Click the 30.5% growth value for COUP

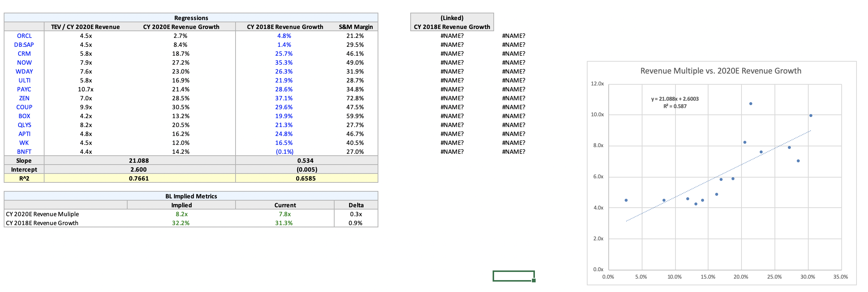(181, 107)
